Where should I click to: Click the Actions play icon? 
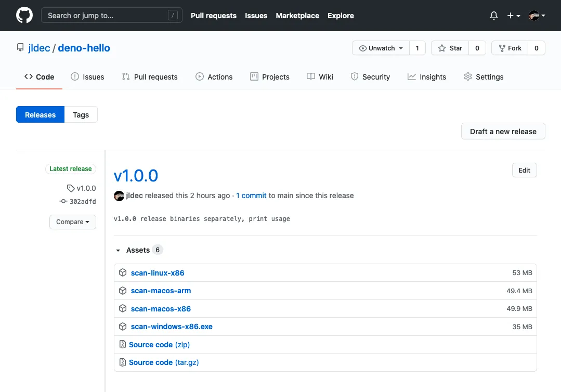pyautogui.click(x=199, y=76)
